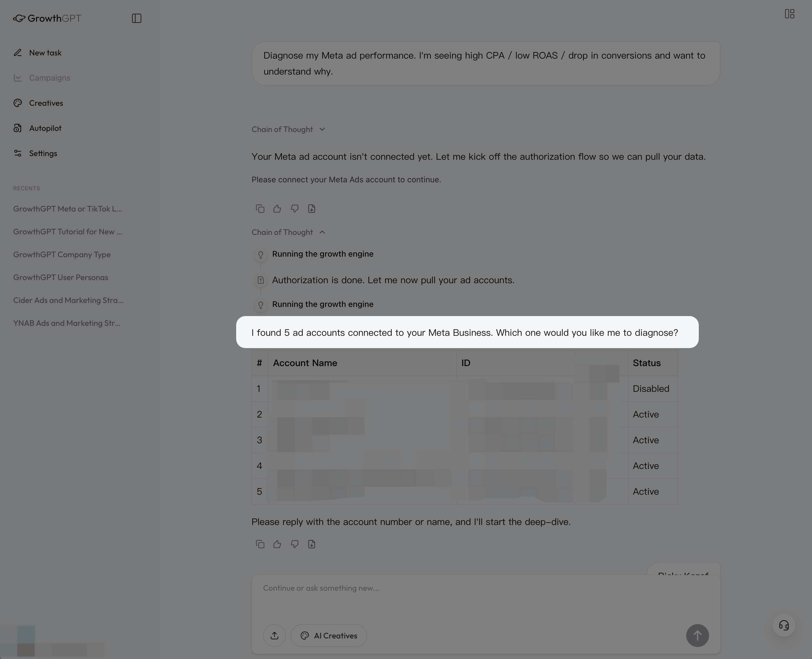Screen dimensions: 812x659
Task: Click Please connect your Meta Ads account text
Action: click(x=346, y=179)
